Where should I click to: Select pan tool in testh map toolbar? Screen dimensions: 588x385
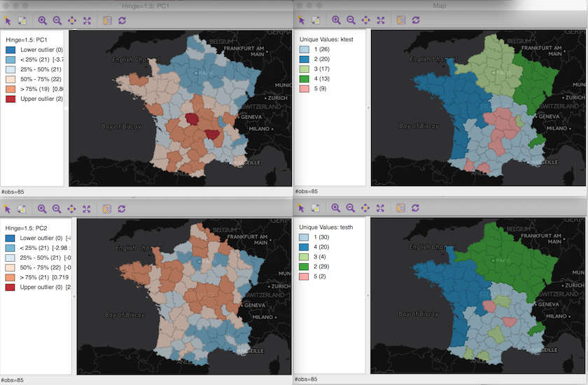[365, 208]
